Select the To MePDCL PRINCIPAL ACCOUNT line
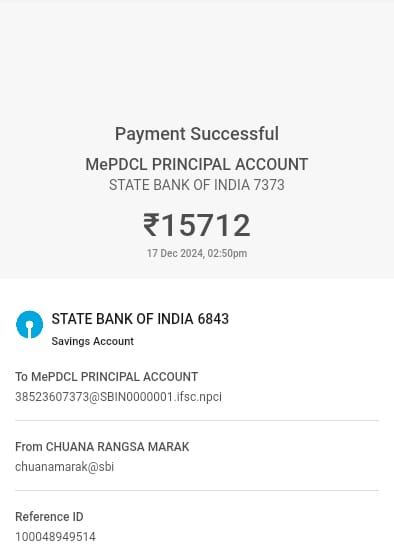Screen dimensions: 394x559 pos(107,377)
